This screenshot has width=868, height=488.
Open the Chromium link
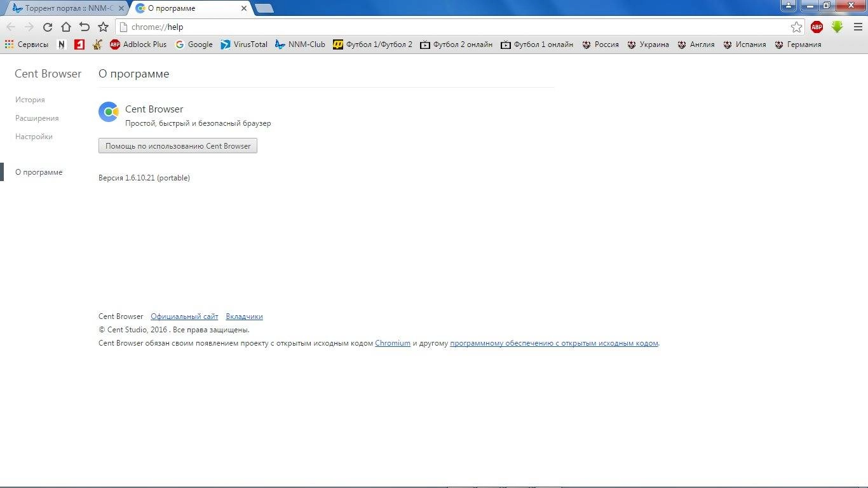(393, 343)
